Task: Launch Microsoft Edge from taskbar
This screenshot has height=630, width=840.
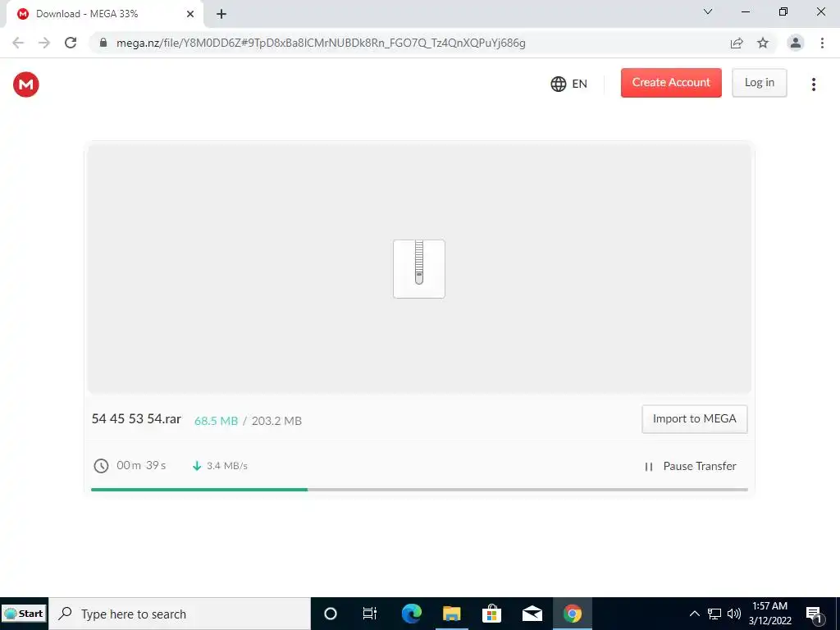Action: pos(412,614)
